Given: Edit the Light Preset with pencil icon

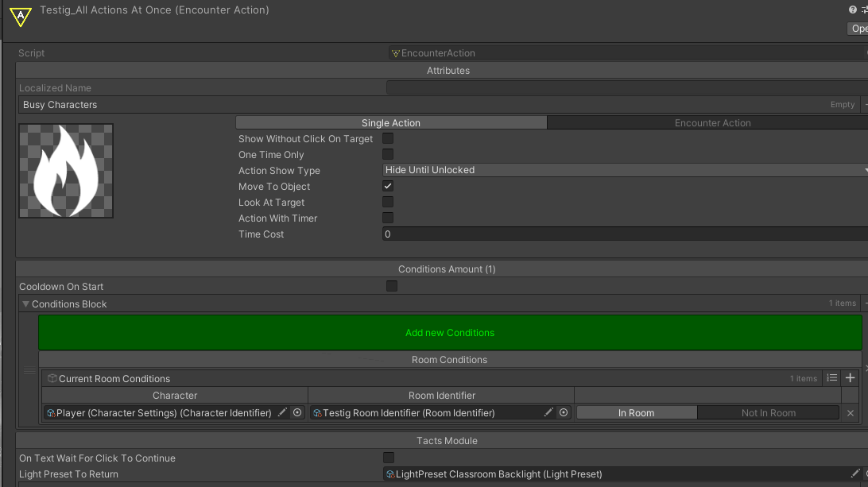Looking at the screenshot, I should pyautogui.click(x=856, y=473).
